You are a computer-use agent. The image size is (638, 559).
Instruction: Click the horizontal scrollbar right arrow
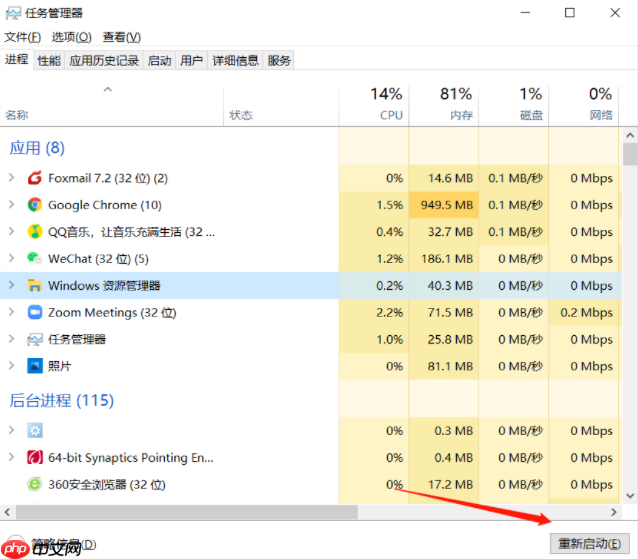pyautogui.click(x=614, y=512)
